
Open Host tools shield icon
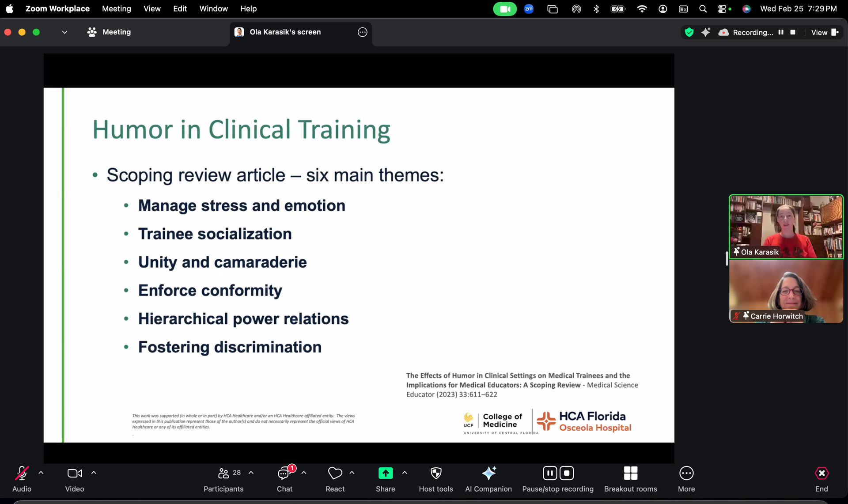[435, 474]
